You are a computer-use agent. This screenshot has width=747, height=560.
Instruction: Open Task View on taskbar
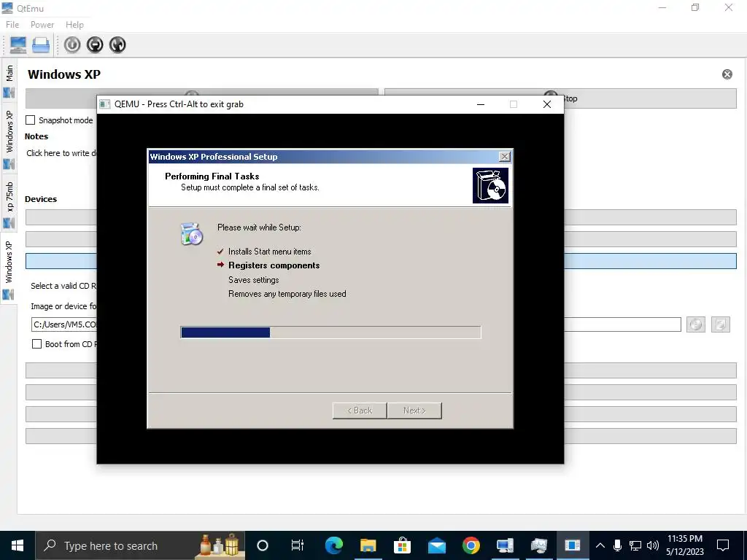298,545
